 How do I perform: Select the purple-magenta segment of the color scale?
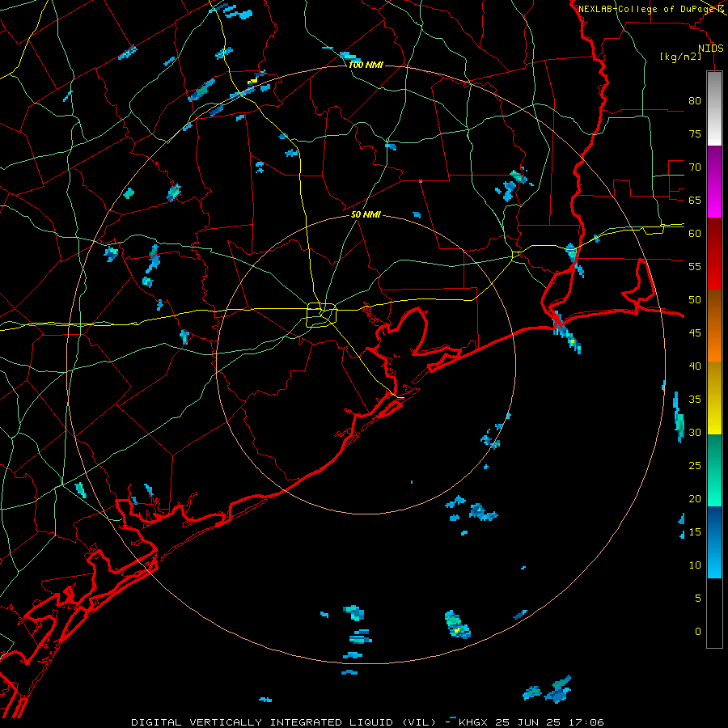[714, 181]
